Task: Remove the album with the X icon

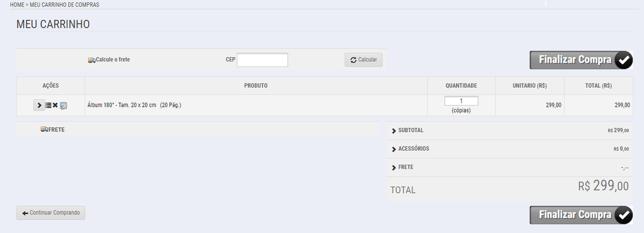Action: pos(55,105)
